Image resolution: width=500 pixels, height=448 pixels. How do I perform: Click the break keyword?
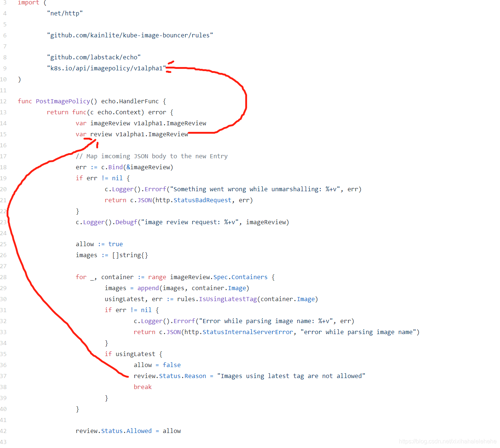[x=143, y=387]
